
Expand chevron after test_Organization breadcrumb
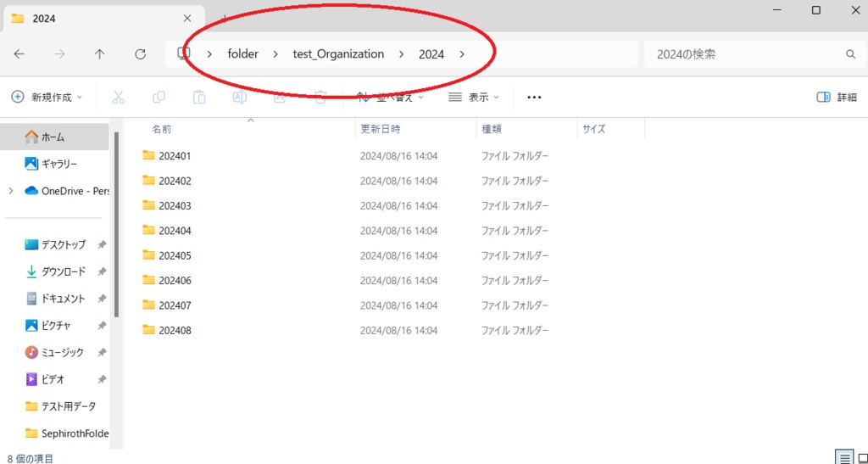click(401, 54)
